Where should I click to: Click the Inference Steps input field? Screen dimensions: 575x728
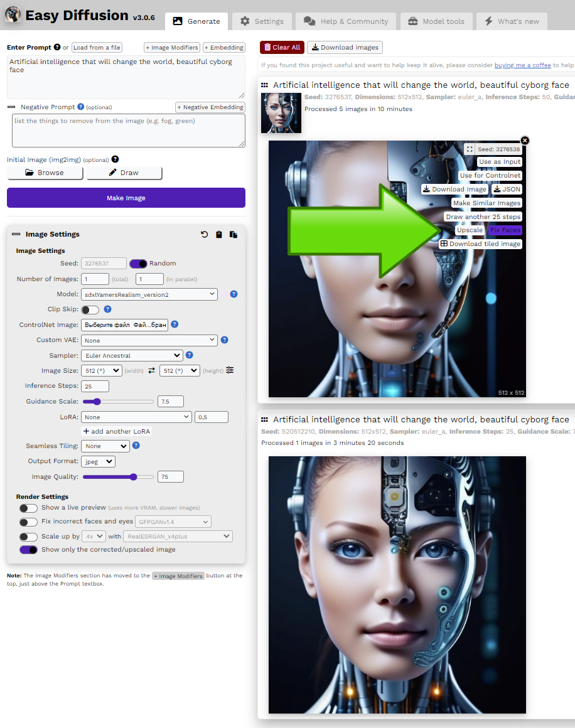click(95, 386)
